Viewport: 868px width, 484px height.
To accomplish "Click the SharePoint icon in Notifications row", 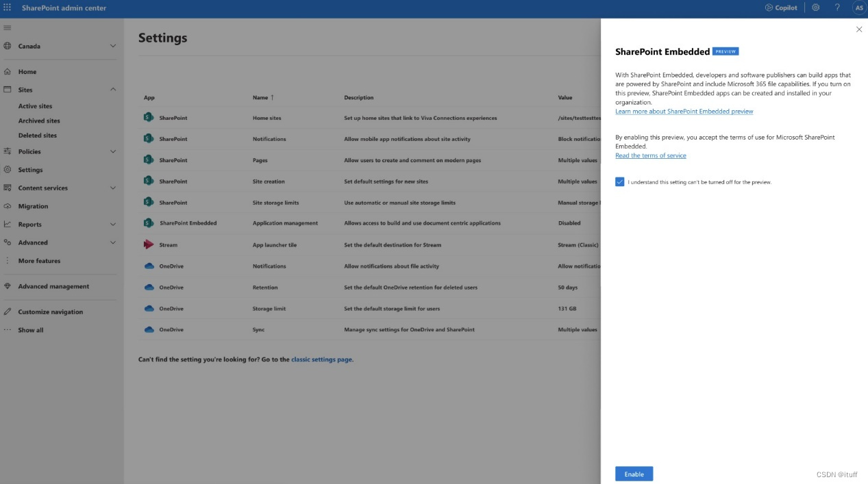I will [x=149, y=138].
